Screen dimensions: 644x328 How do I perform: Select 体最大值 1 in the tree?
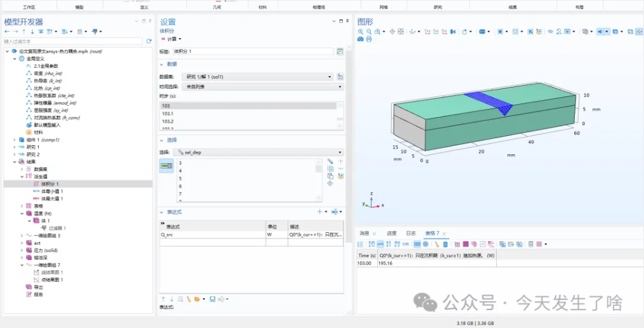[x=51, y=199]
